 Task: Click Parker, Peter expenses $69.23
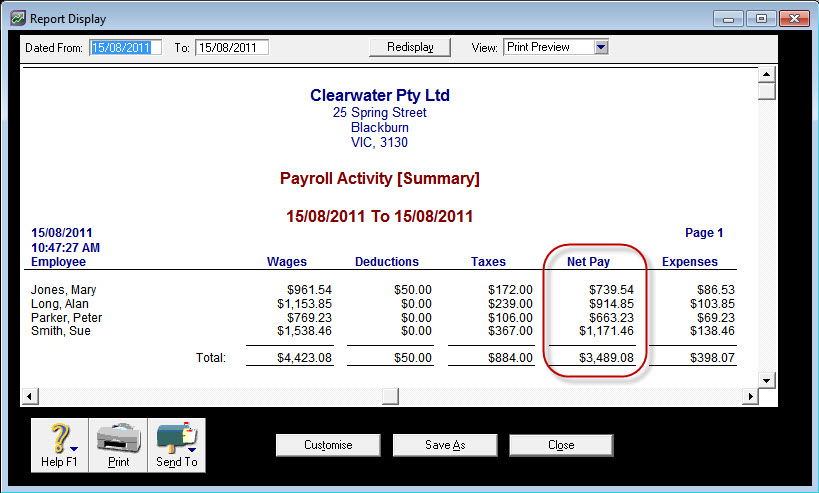point(716,318)
